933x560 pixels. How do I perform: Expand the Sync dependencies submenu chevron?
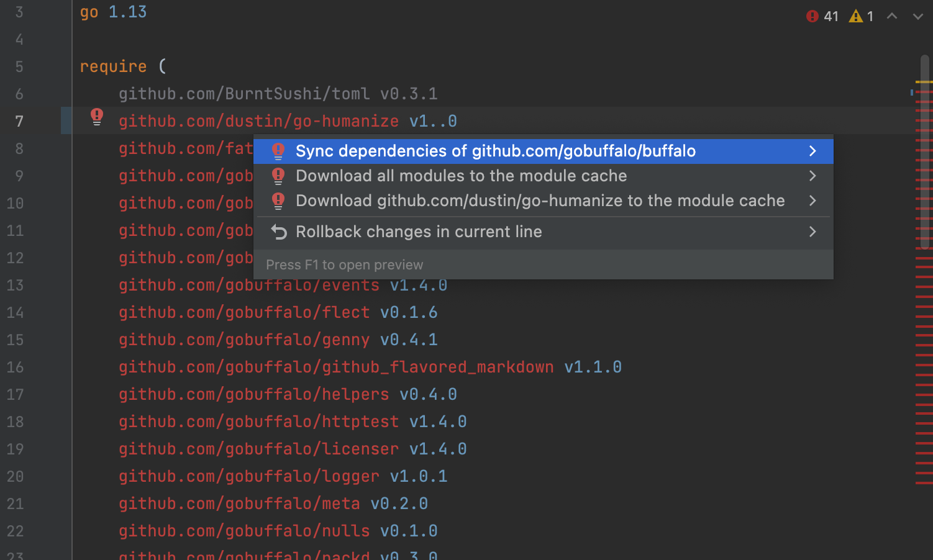point(812,151)
